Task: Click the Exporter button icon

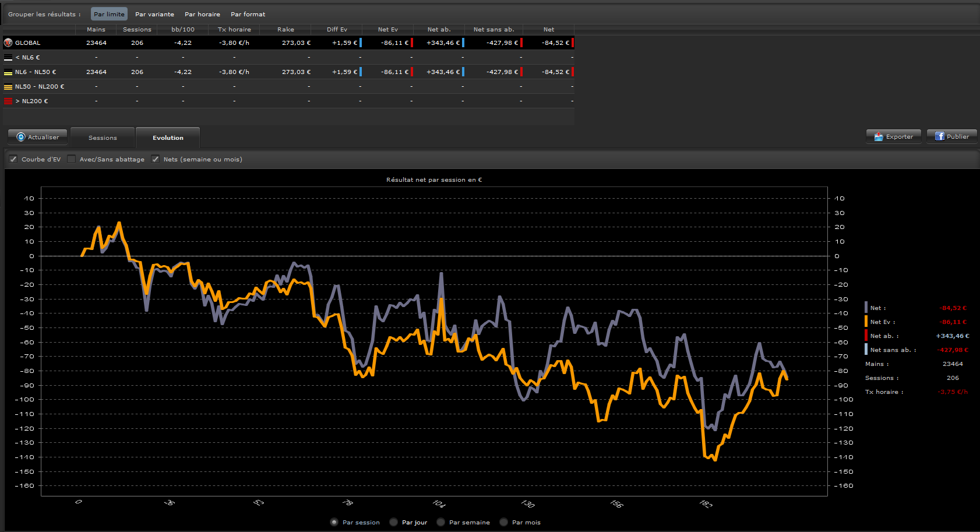Action: [879, 136]
